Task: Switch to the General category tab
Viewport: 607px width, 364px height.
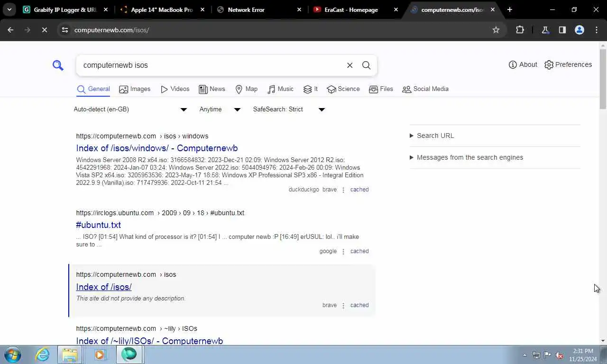Action: (x=93, y=89)
